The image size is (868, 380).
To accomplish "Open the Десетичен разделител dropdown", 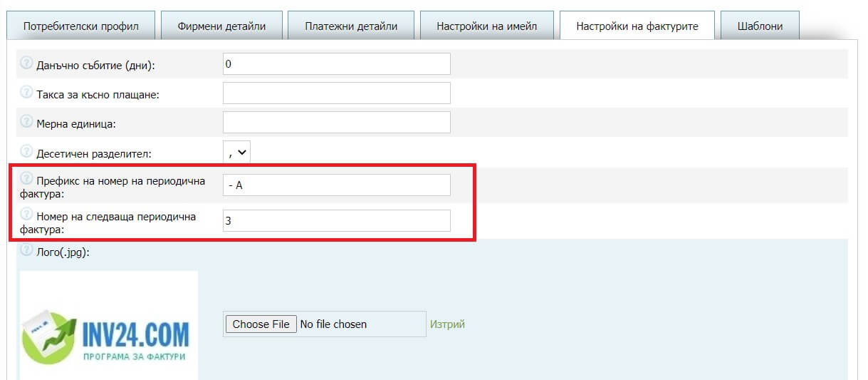I will pyautogui.click(x=236, y=152).
